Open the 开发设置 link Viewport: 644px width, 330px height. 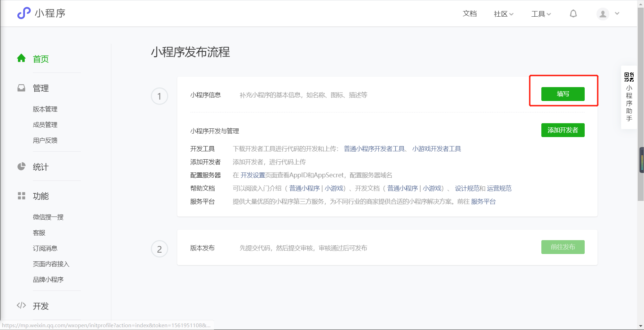pos(253,175)
